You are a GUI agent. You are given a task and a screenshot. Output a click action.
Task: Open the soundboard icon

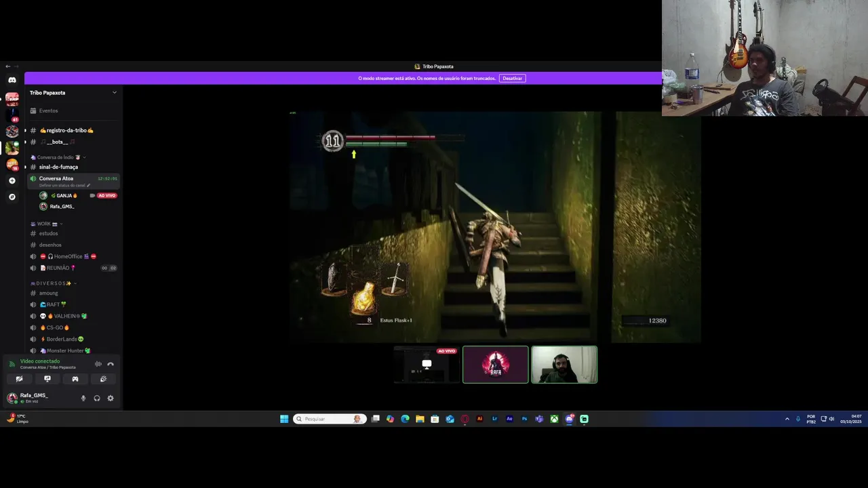tap(103, 379)
